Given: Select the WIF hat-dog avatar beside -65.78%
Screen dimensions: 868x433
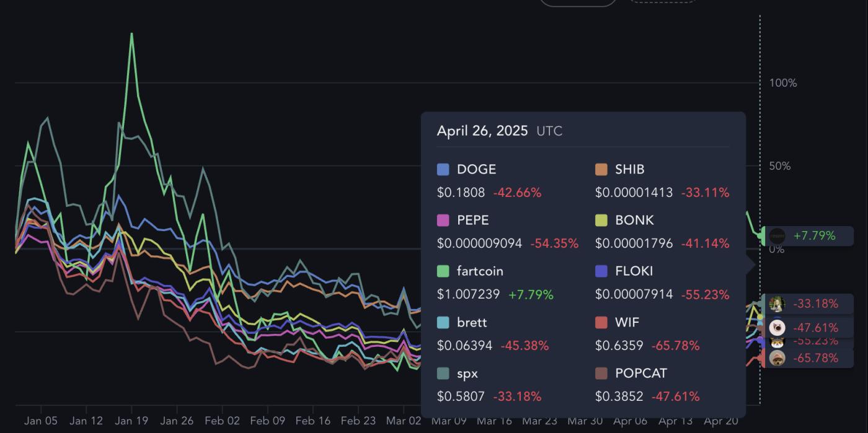Looking at the screenshot, I should pos(777,359).
